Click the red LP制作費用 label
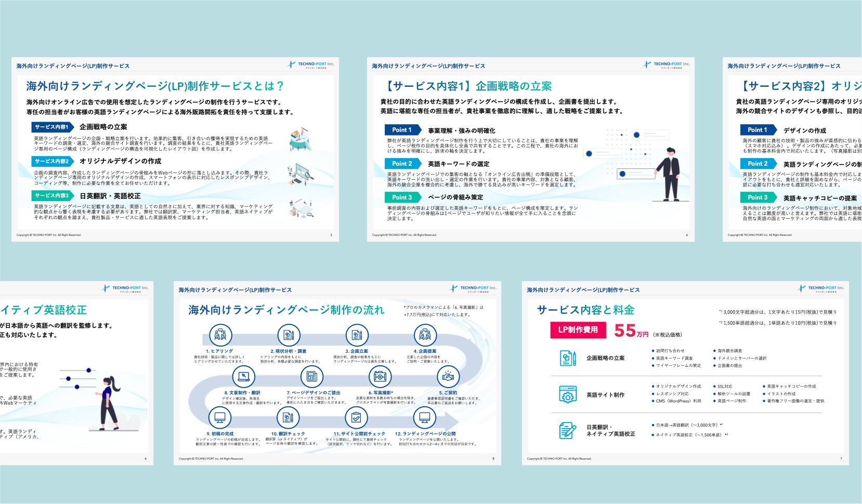Screen dimensions: 862x504 pyautogui.click(x=578, y=330)
